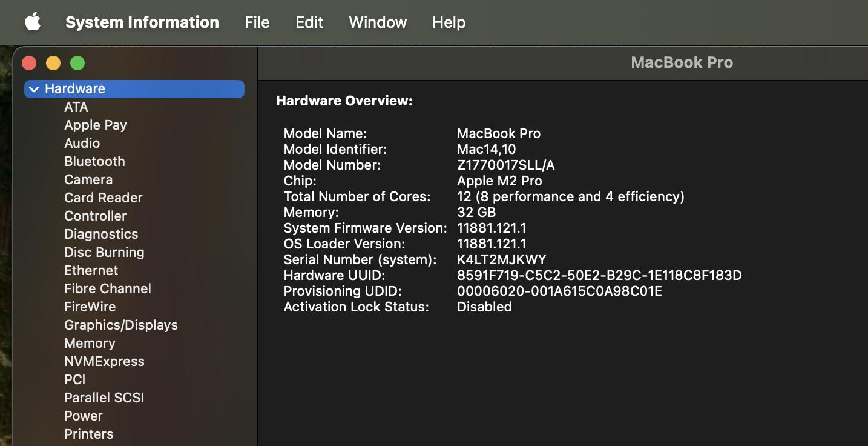The height and width of the screenshot is (446, 868).
Task: Open the Help menu
Action: pyautogui.click(x=449, y=22)
